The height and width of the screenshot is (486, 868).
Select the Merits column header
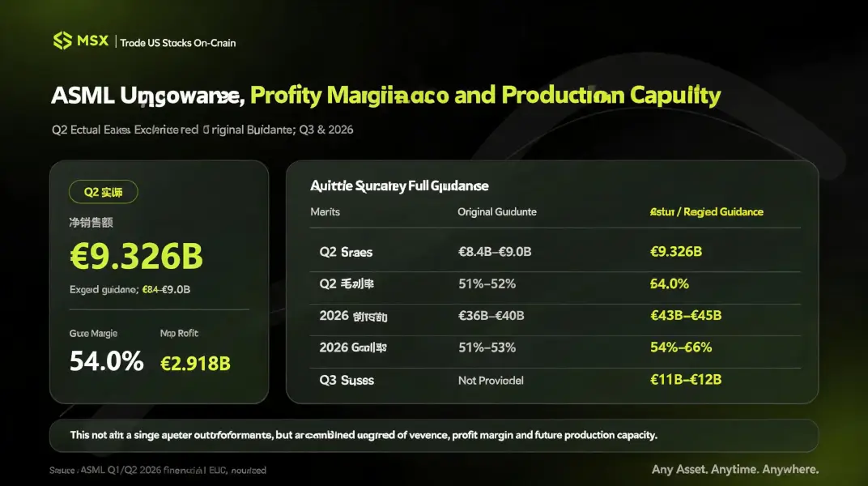(325, 212)
